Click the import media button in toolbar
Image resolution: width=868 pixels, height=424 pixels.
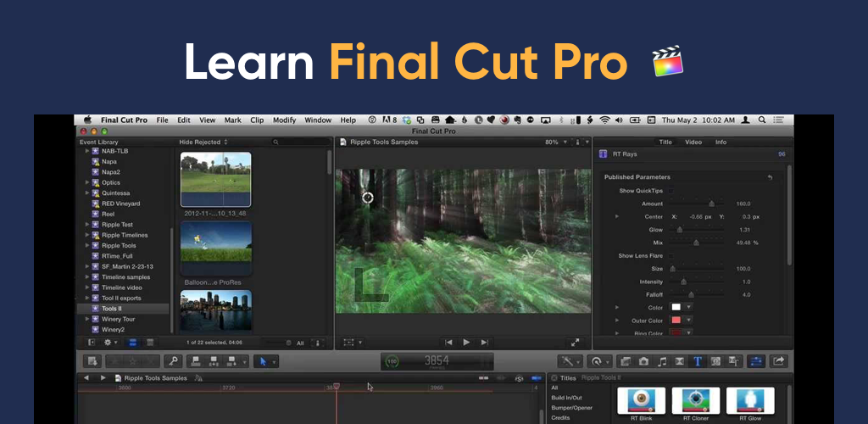92,361
